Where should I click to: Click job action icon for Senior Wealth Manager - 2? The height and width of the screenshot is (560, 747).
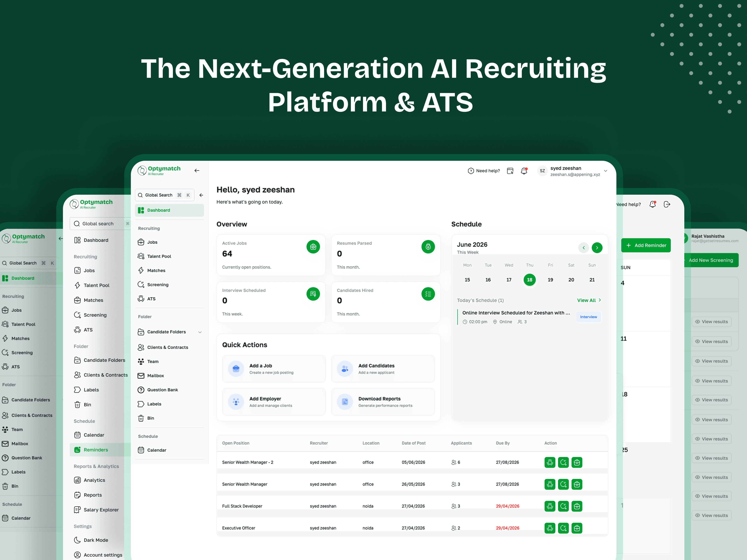tap(577, 462)
